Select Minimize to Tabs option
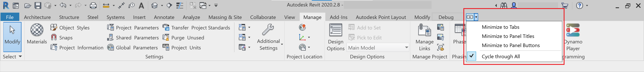 (500, 27)
